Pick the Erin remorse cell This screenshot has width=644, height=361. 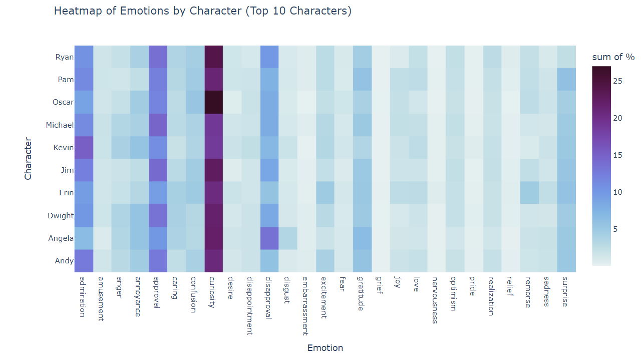[x=529, y=193]
